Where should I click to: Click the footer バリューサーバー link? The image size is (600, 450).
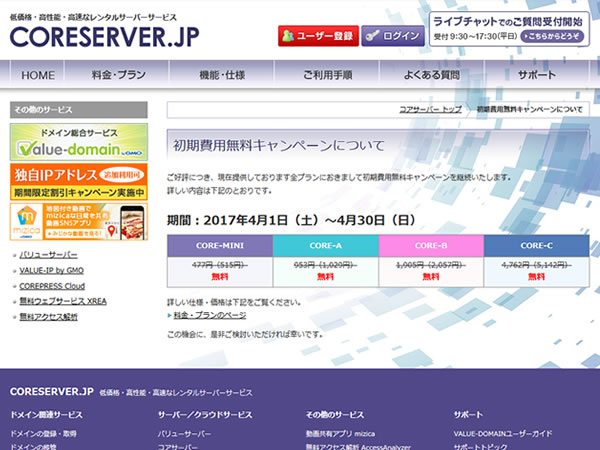point(184,434)
